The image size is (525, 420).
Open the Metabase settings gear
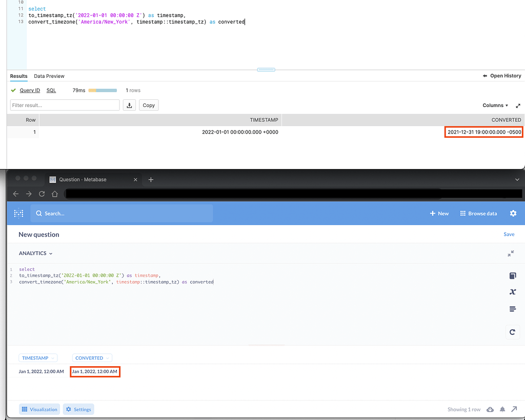pos(513,214)
